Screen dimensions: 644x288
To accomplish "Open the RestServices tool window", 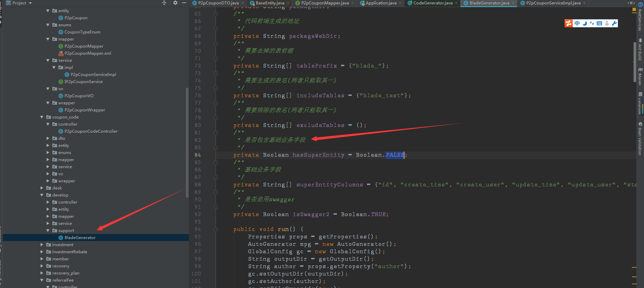I will coord(640,17).
